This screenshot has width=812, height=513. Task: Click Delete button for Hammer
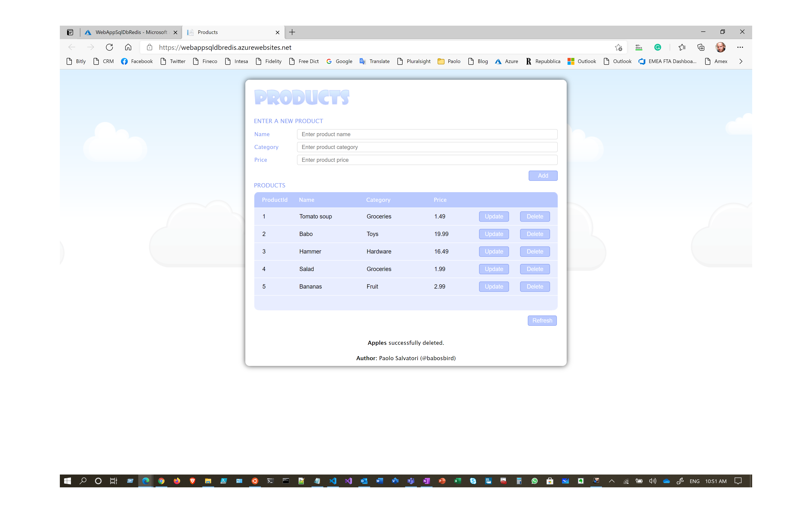534,251
